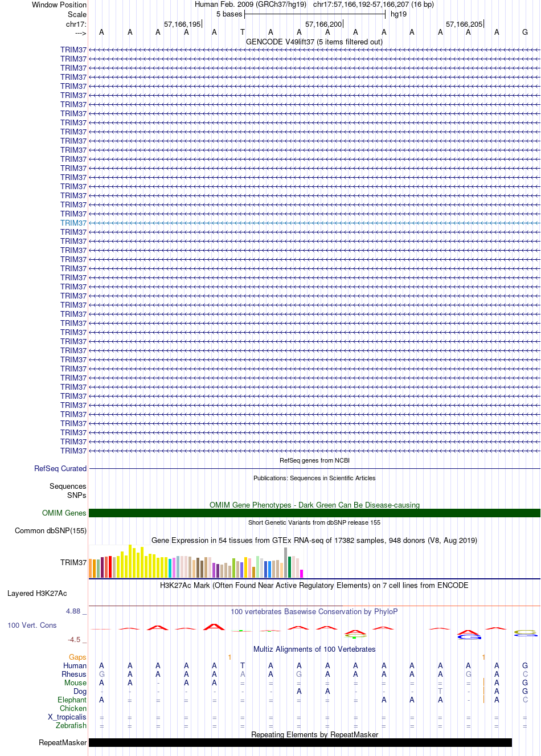Click the Rhesus alignment row label
The image size is (541, 756).
point(74,674)
